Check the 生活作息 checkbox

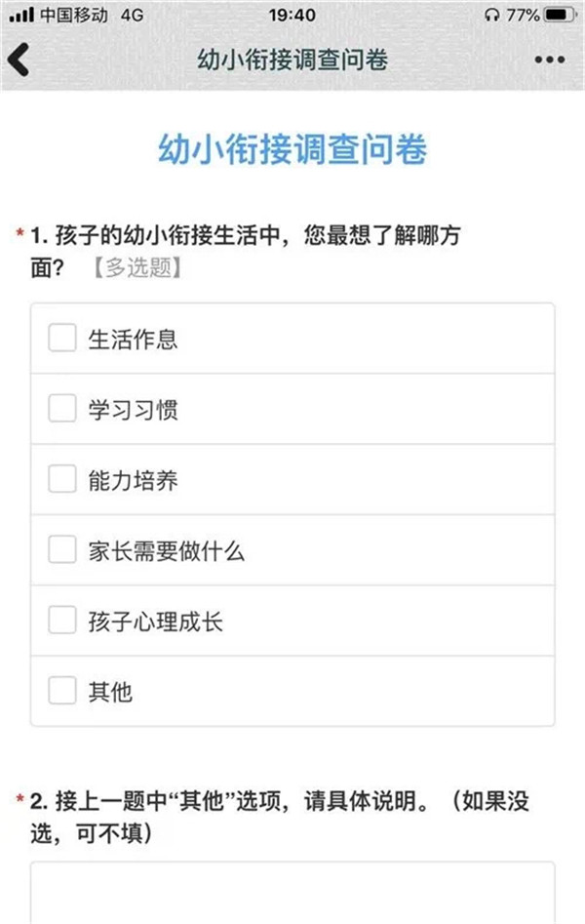pos(61,338)
